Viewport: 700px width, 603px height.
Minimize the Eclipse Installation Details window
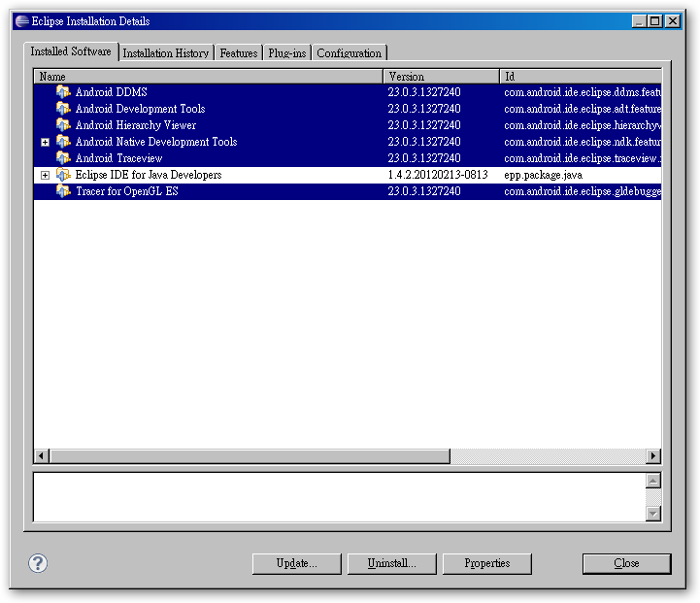click(639, 21)
